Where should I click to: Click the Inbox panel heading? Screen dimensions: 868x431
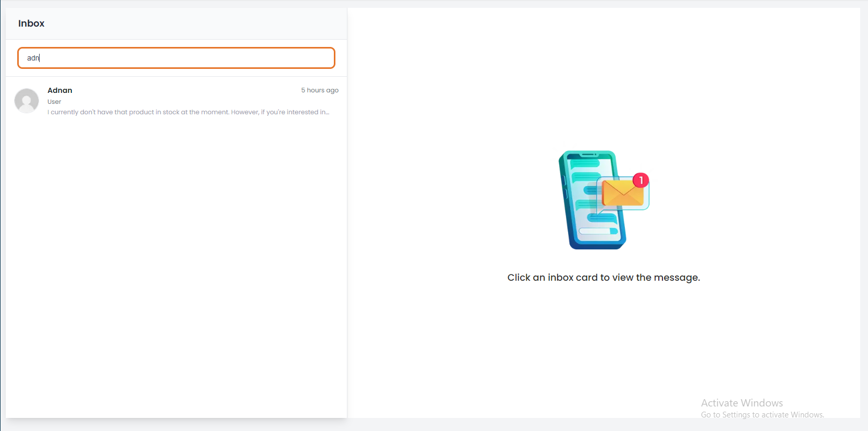click(x=31, y=23)
